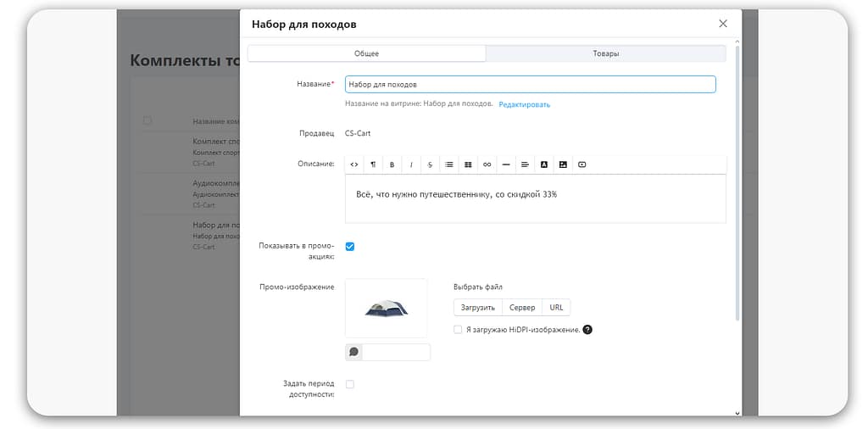The height and width of the screenshot is (429, 868).
Task: Open list options in editor toolbar
Action: pyautogui.click(x=449, y=164)
